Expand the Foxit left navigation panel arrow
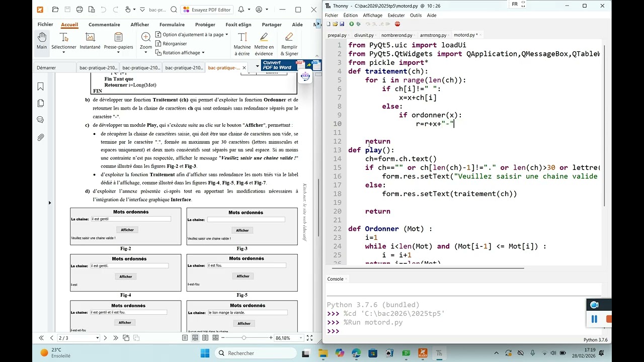The image size is (644, 362). pos(49,203)
